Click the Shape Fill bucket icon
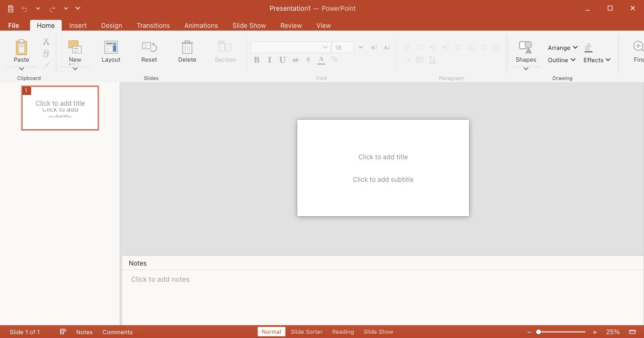The image size is (644, 338). point(588,48)
